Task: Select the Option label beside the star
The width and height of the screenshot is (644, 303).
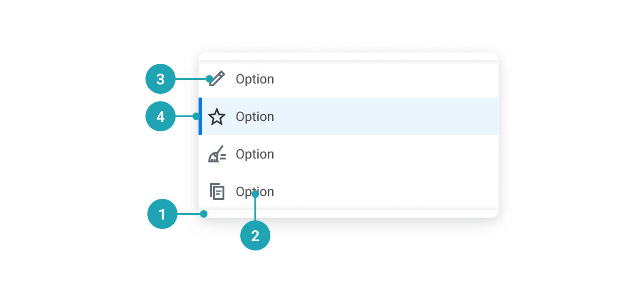Action: [x=255, y=117]
